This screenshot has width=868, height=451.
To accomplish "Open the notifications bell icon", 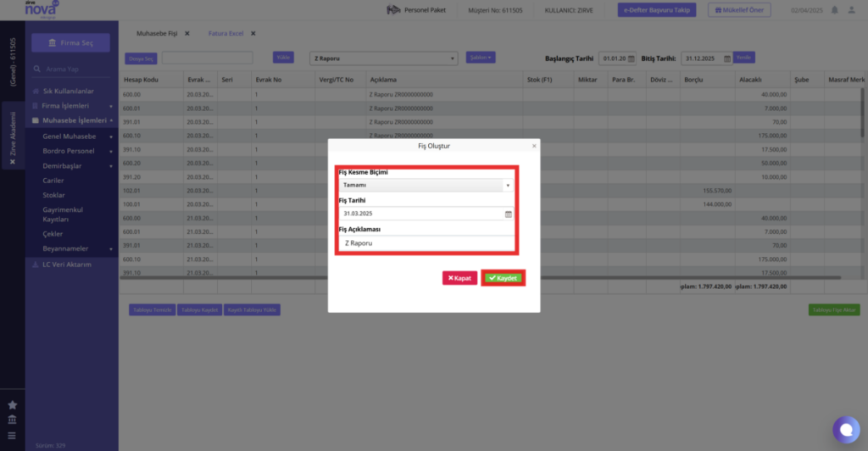I will [834, 10].
